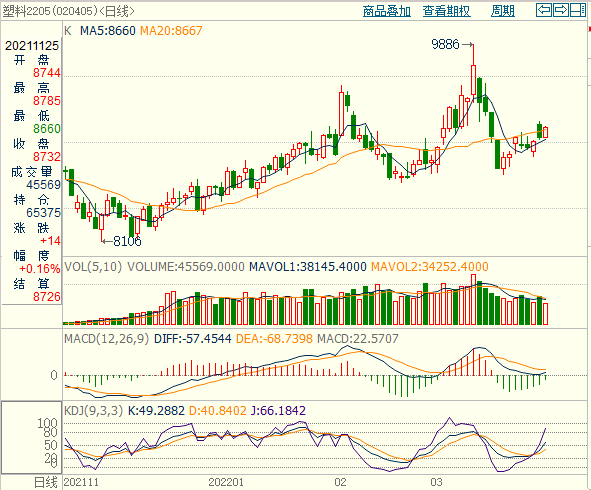Click the MA20:8667 moving average label
The image size is (591, 490).
tap(171, 31)
